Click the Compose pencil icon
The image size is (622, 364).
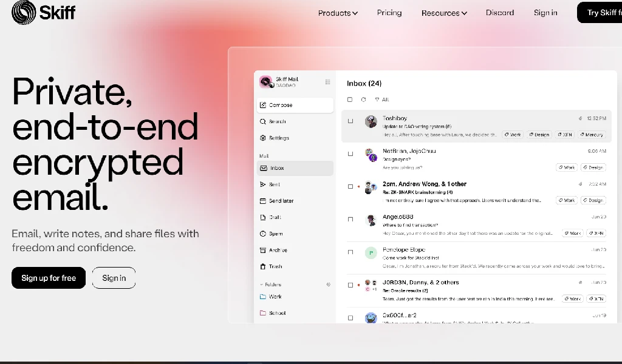(262, 105)
